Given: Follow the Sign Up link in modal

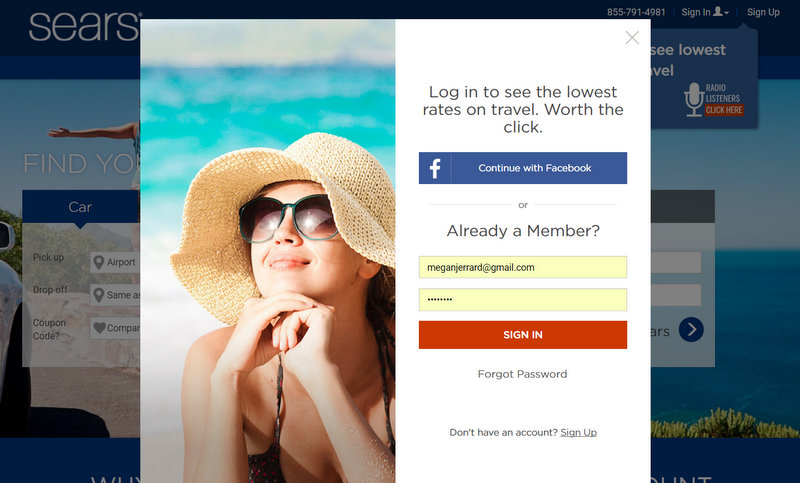Looking at the screenshot, I should click(579, 433).
